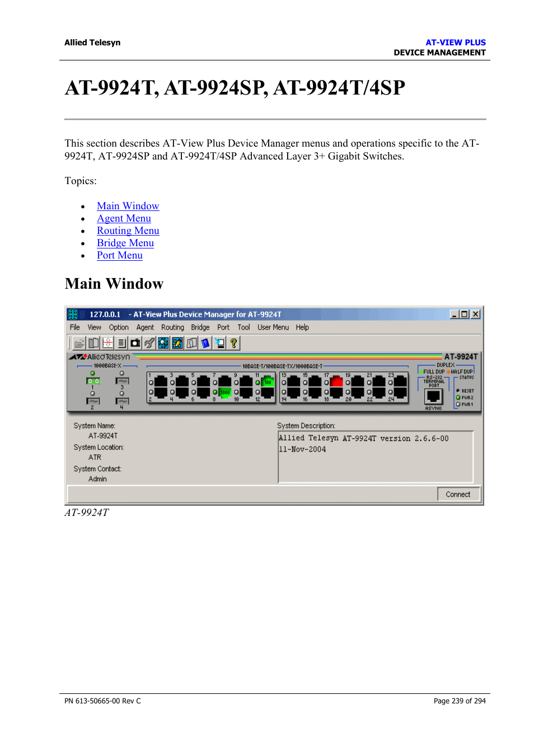This screenshot has width=534, height=756.
Task: Follow the Routing Menu topic link
Action: (128, 231)
